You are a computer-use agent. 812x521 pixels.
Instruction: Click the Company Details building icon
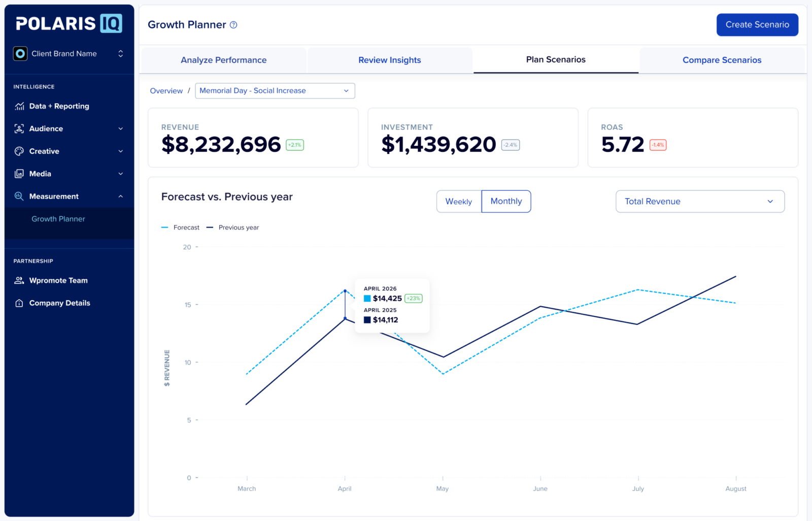[19, 303]
